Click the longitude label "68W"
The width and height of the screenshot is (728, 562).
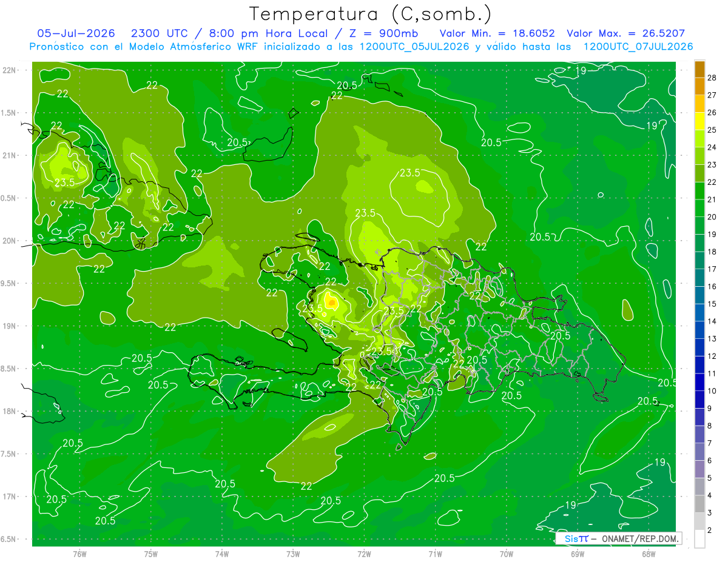(649, 554)
